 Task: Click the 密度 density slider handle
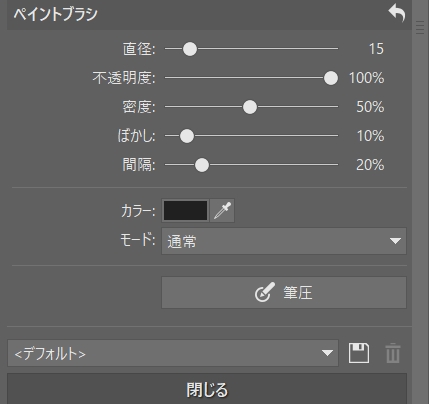[x=250, y=107]
